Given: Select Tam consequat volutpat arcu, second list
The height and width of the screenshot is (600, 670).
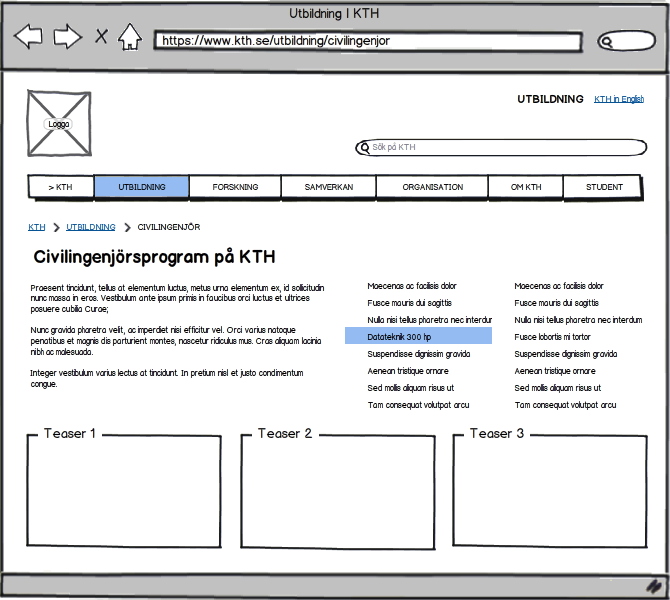Looking at the screenshot, I should point(565,405).
